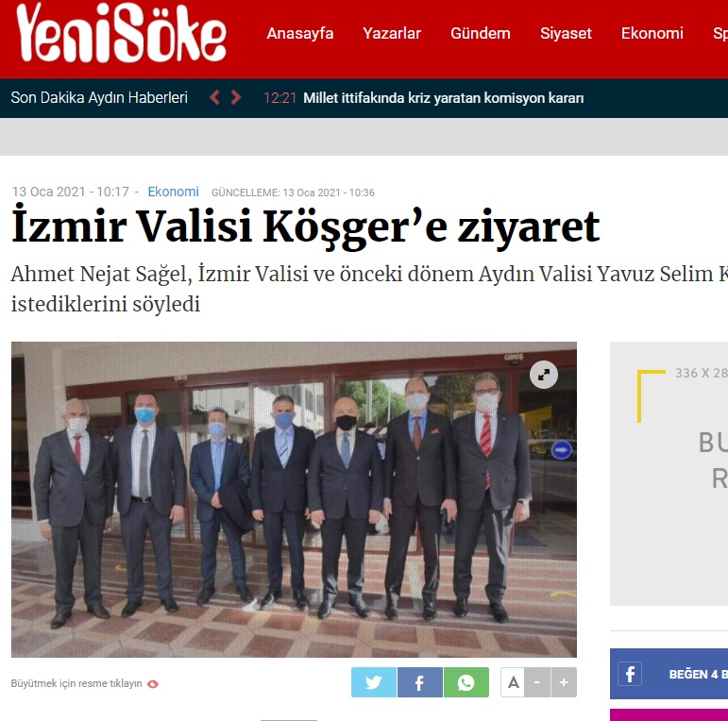
Task: Share article on Twitter
Action: tap(374, 682)
